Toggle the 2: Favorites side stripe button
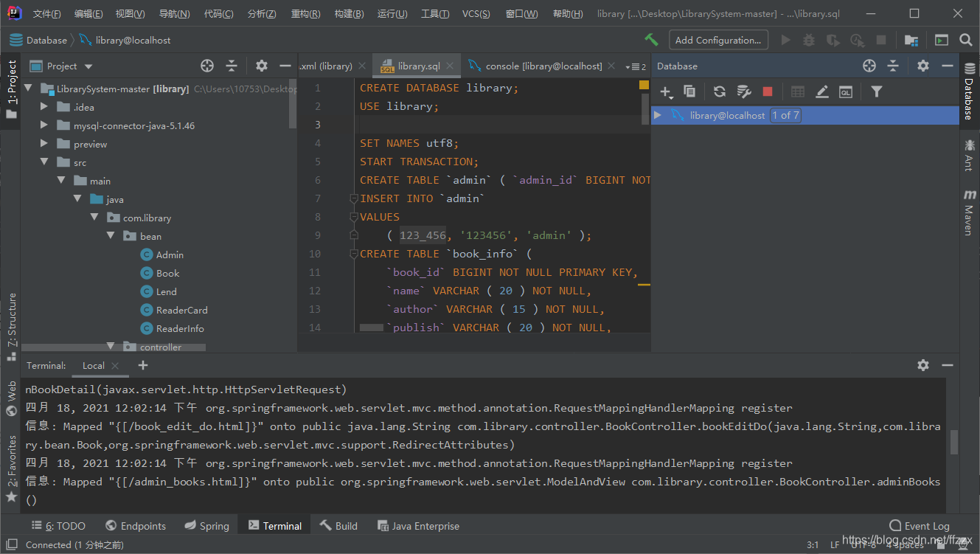 (x=11, y=468)
